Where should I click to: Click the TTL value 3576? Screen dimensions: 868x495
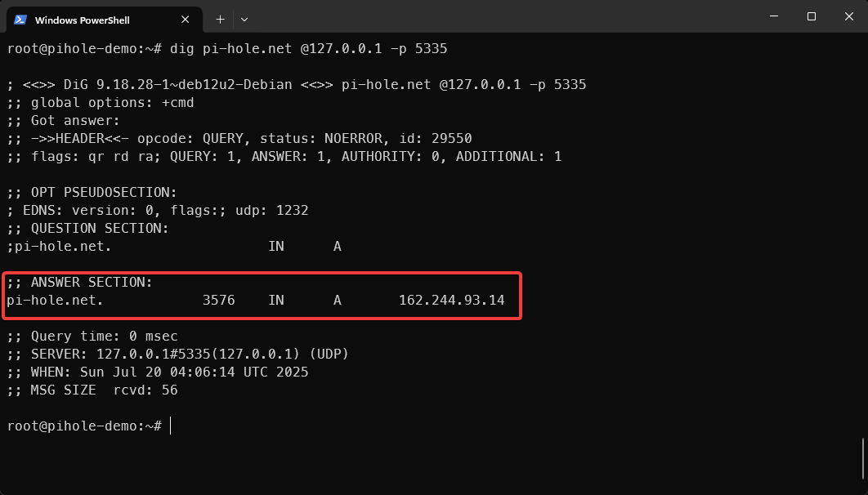(218, 301)
